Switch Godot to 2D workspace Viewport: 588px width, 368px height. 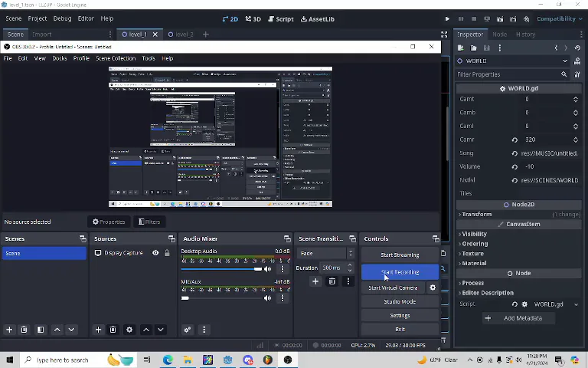coord(230,19)
